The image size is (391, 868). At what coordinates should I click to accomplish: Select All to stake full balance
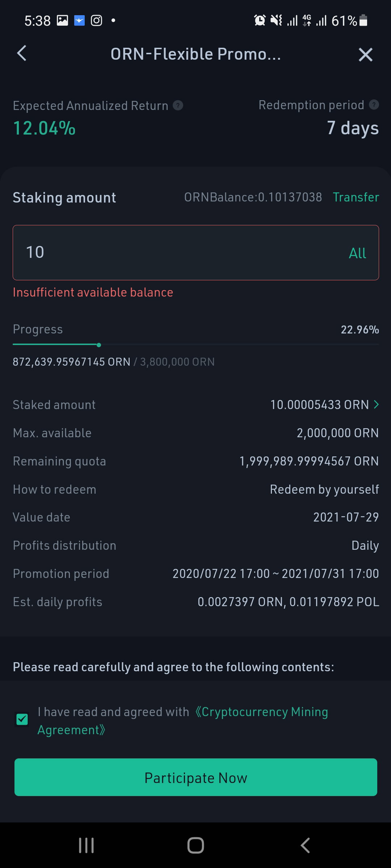coord(357,253)
